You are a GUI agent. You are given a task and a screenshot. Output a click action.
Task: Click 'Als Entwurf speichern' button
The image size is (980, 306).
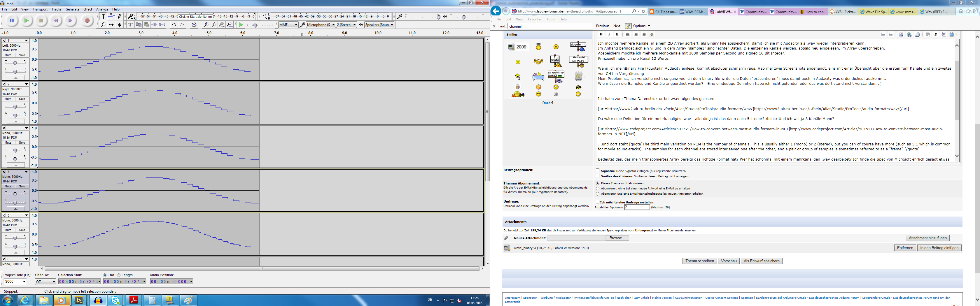(x=762, y=261)
